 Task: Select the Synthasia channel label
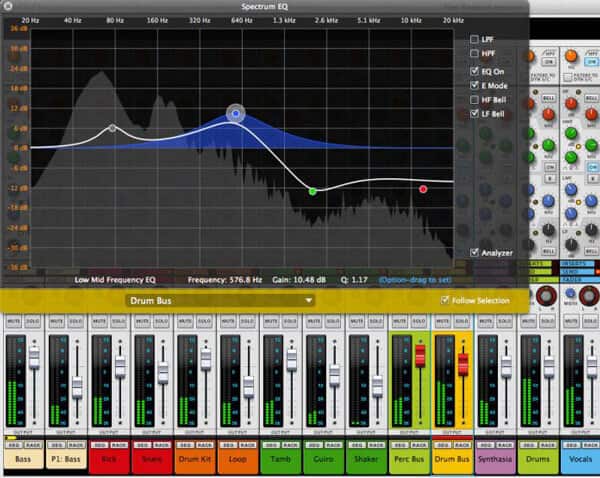pos(495,459)
